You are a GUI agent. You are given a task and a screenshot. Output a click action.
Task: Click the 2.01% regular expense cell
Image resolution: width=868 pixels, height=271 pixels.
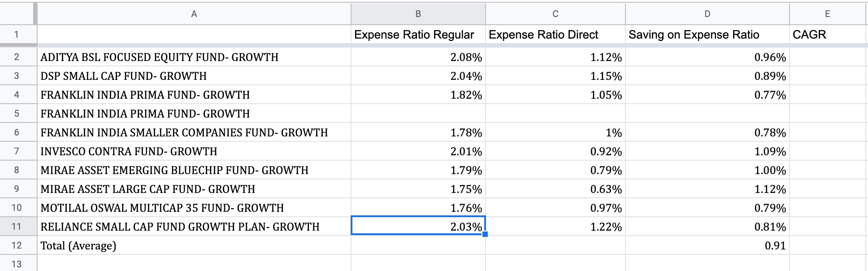pyautogui.click(x=418, y=151)
